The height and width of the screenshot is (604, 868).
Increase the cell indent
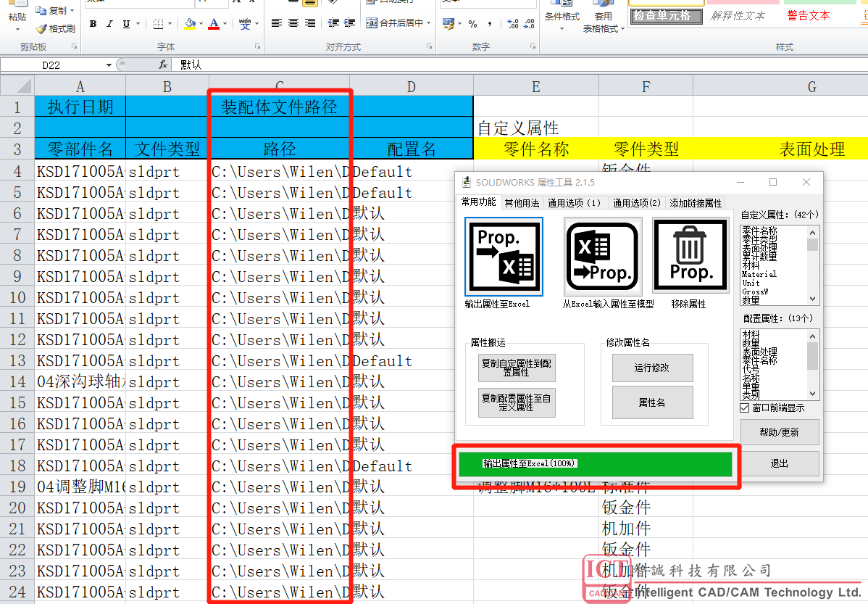coord(349,22)
